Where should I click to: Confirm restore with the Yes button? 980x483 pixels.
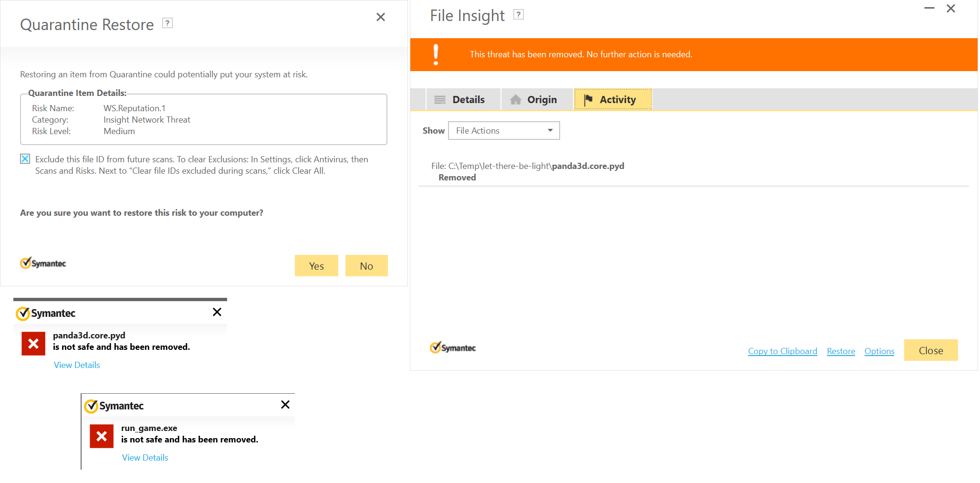click(x=316, y=266)
